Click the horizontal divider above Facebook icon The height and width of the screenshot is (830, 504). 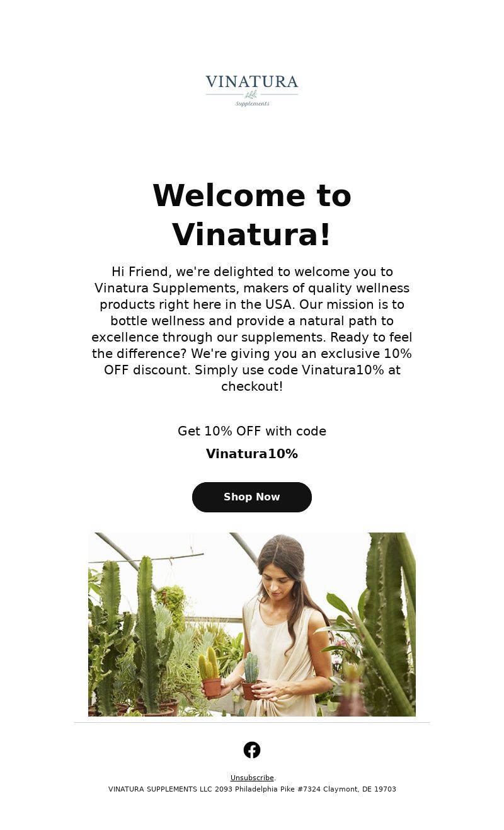[x=252, y=722]
